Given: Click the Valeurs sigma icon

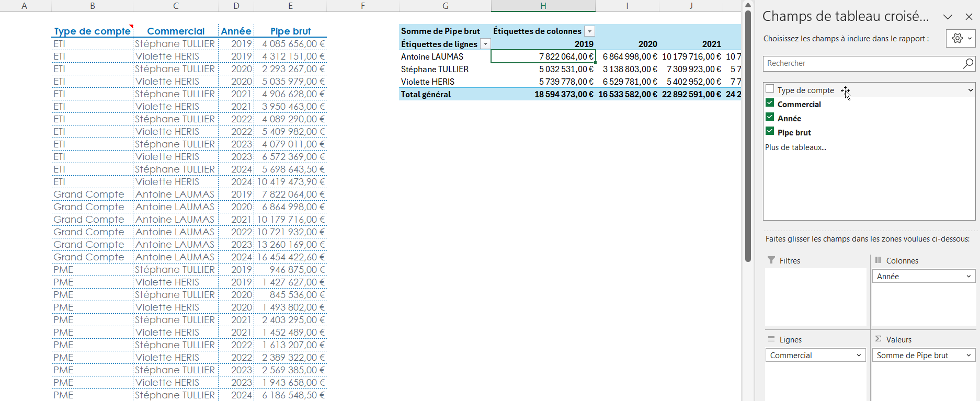Looking at the screenshot, I should (x=878, y=339).
